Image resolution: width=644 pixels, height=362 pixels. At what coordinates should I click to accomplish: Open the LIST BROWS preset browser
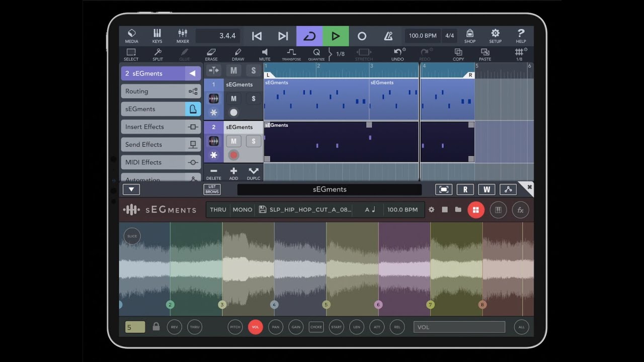(212, 190)
